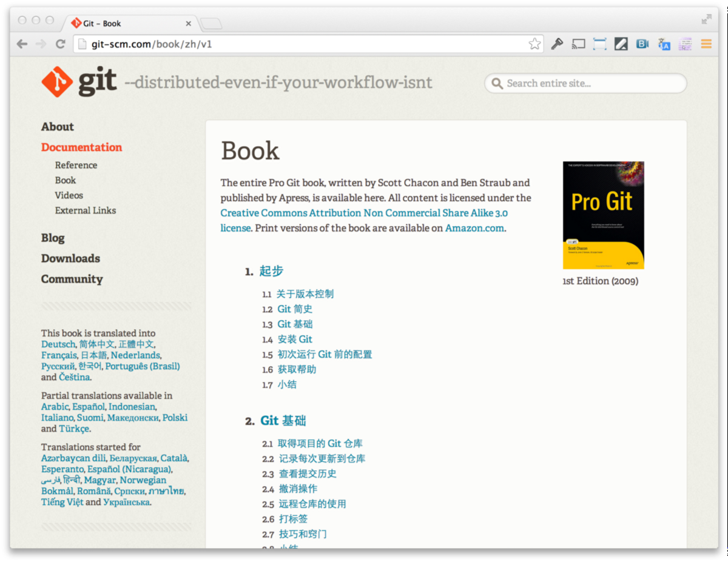728x562 pixels.
Task: Open section 1.1 关于版本控制
Action: pyautogui.click(x=305, y=294)
